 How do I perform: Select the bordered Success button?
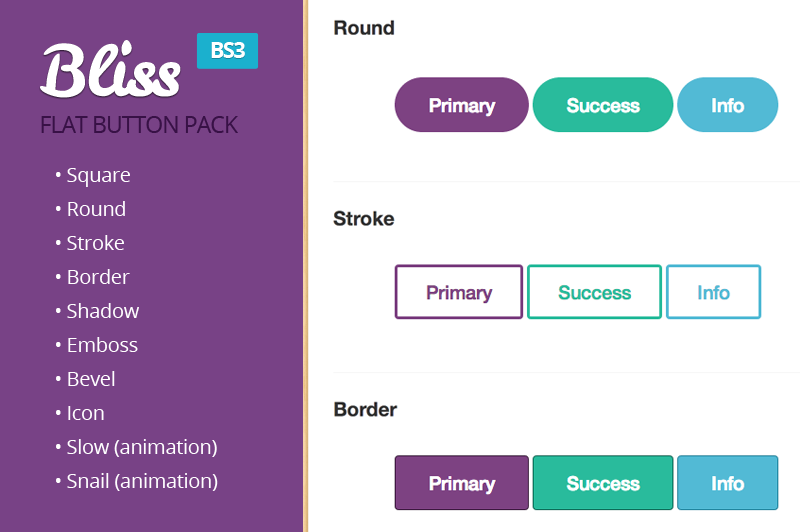(x=602, y=483)
